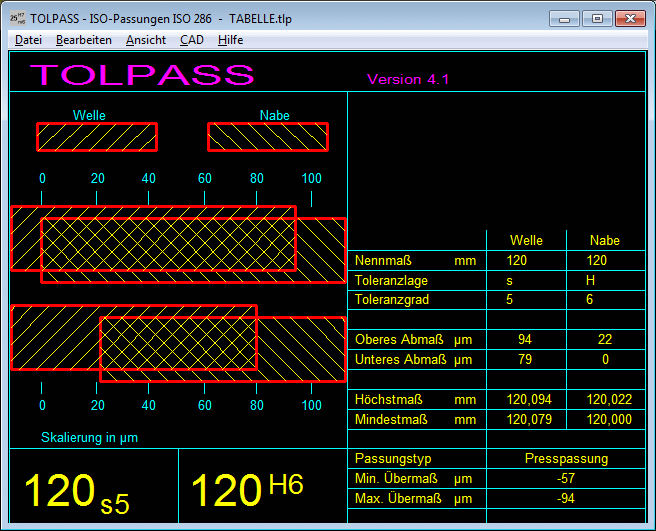656x531 pixels.
Task: Open the Ansicht menu
Action: tap(146, 40)
